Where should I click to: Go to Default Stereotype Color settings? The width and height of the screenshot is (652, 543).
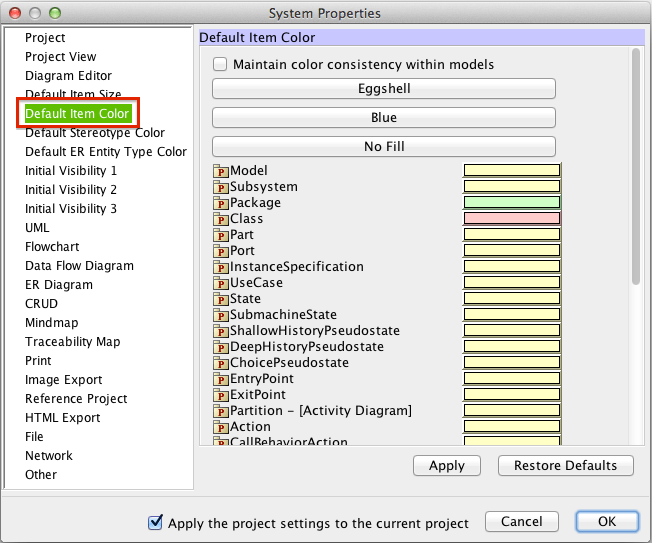pyautogui.click(x=95, y=133)
